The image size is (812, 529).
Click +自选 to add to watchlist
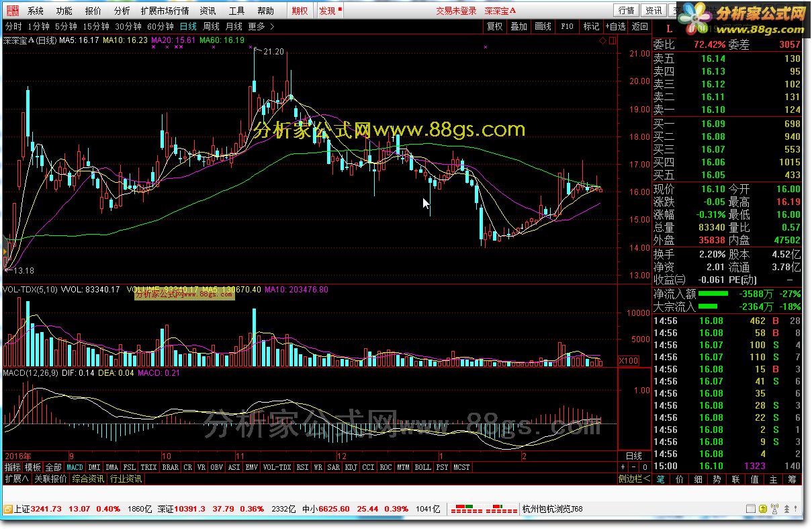(615, 26)
